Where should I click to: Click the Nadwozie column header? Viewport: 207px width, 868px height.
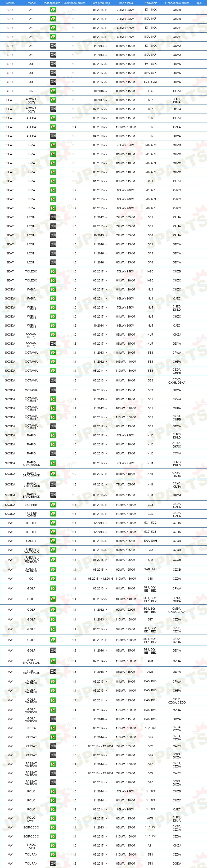151,3
